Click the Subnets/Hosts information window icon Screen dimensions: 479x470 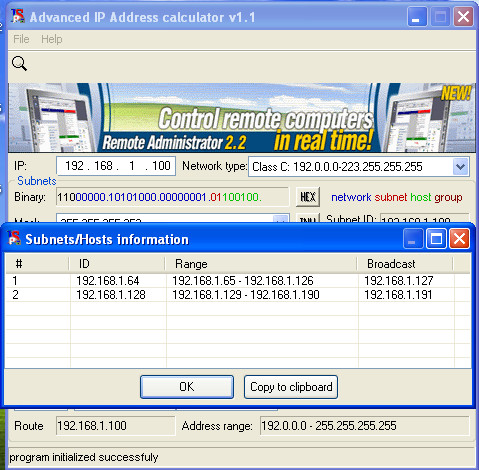[x=14, y=239]
